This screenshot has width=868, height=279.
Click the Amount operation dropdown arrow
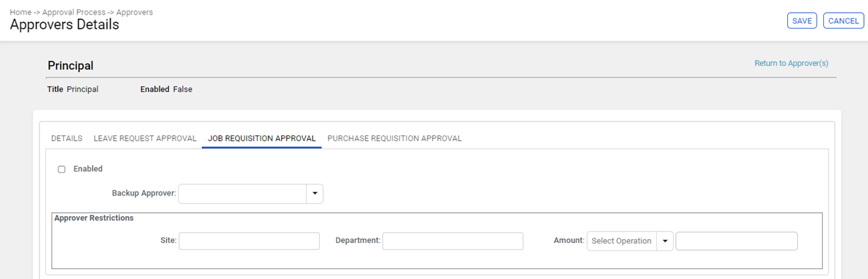click(665, 241)
